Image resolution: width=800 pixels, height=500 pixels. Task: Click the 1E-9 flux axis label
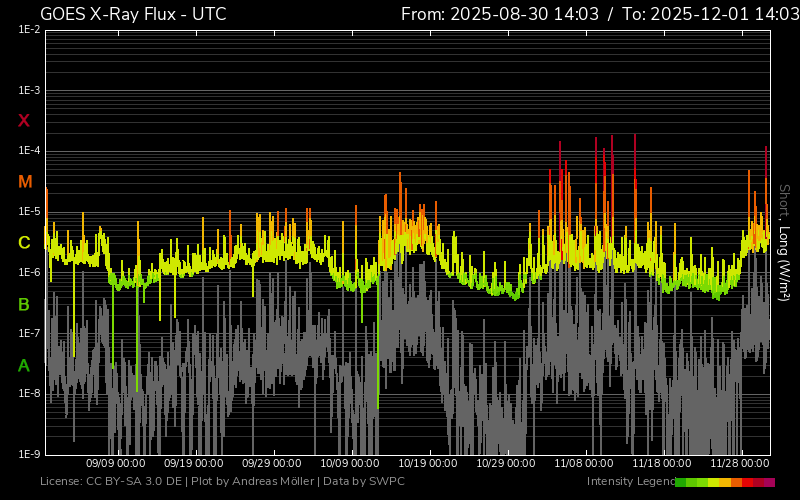click(29, 454)
